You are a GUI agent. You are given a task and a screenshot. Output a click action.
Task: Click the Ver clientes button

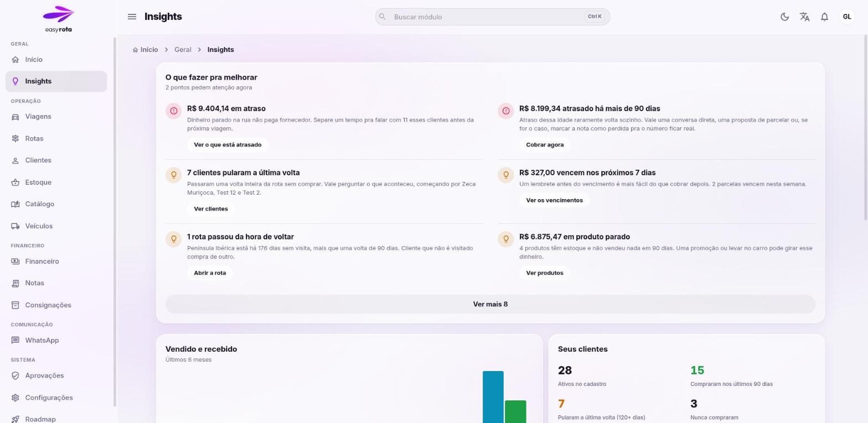(211, 209)
